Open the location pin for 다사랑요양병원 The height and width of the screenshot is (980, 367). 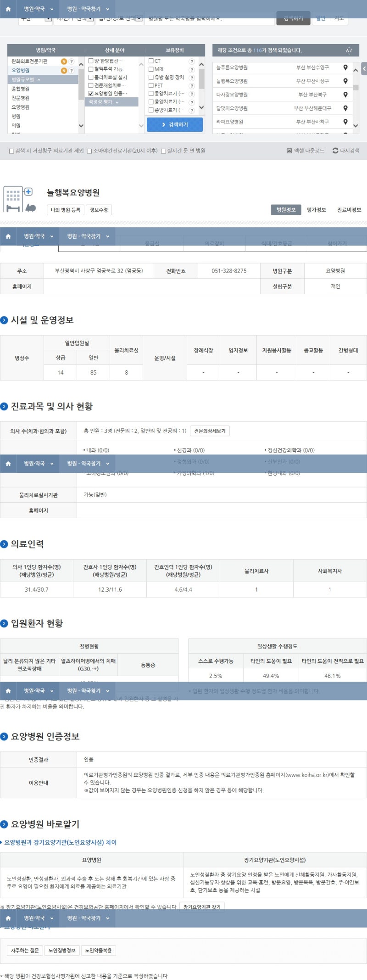point(345,95)
